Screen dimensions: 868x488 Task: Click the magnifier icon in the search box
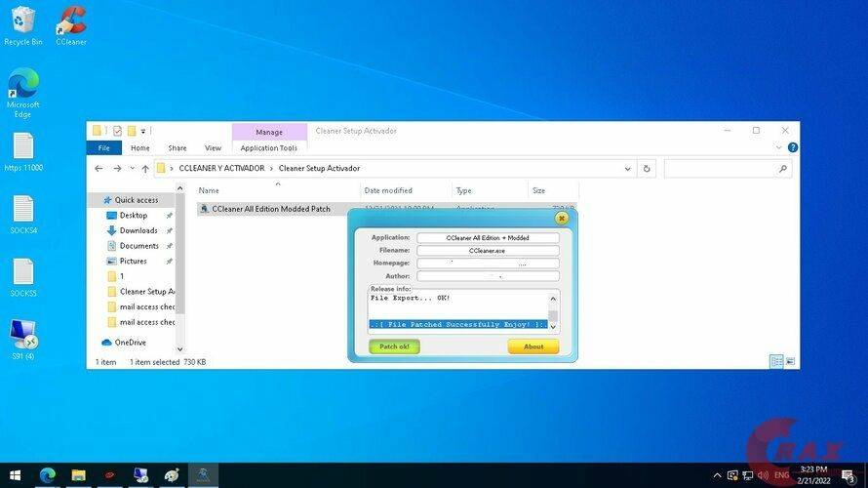coord(783,169)
